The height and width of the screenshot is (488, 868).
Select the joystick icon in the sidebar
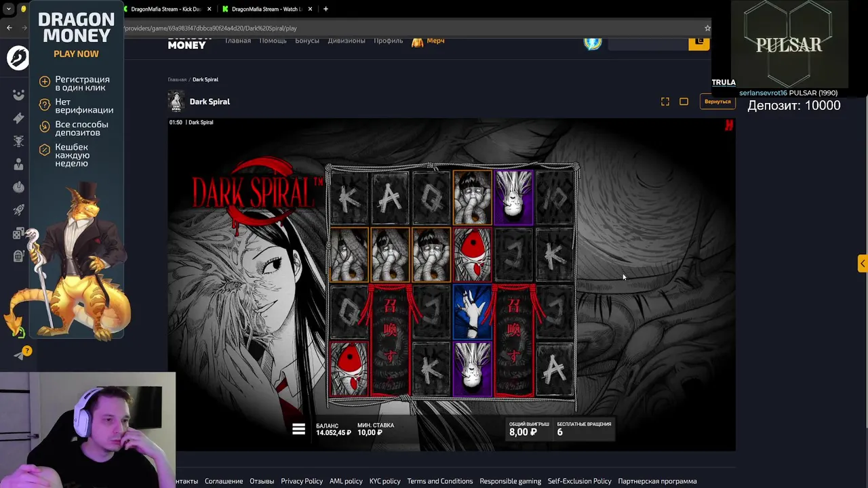click(x=18, y=187)
